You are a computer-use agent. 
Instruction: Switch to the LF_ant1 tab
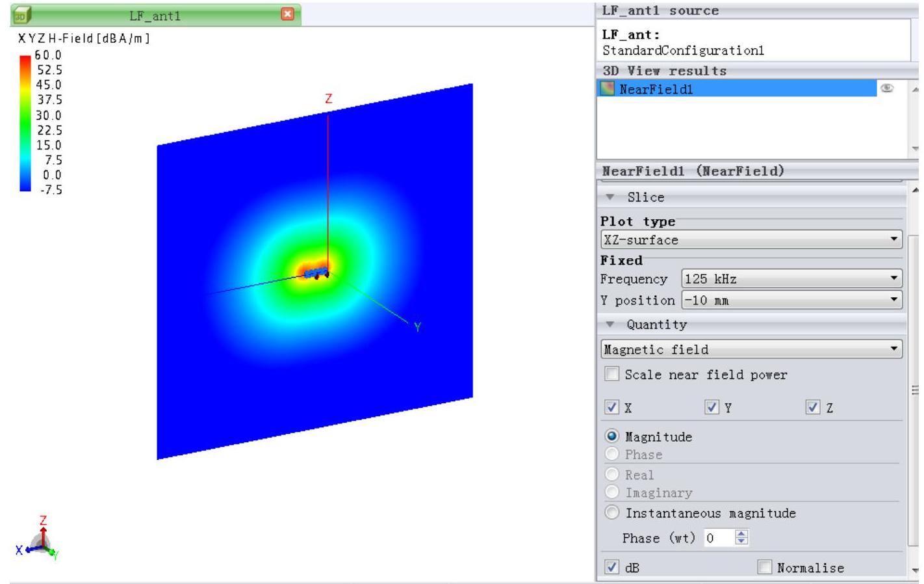[155, 15]
